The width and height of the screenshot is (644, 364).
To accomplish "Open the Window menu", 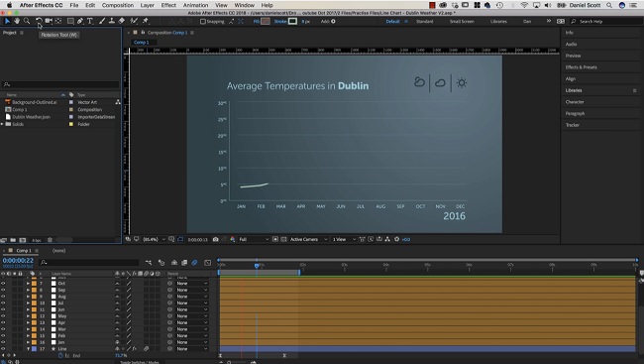I will point(245,5).
